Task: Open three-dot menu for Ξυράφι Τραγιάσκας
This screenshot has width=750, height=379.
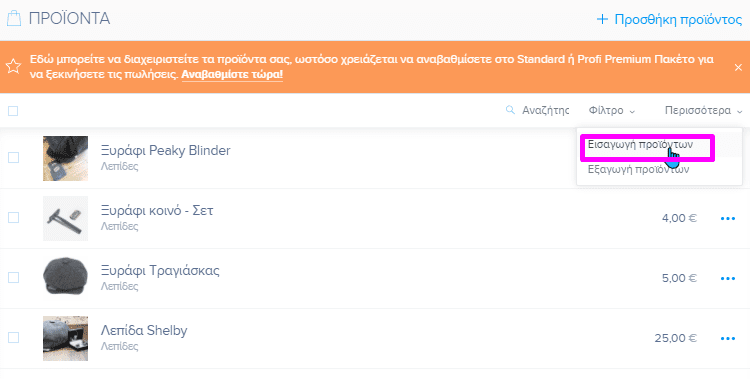Action: [x=728, y=278]
